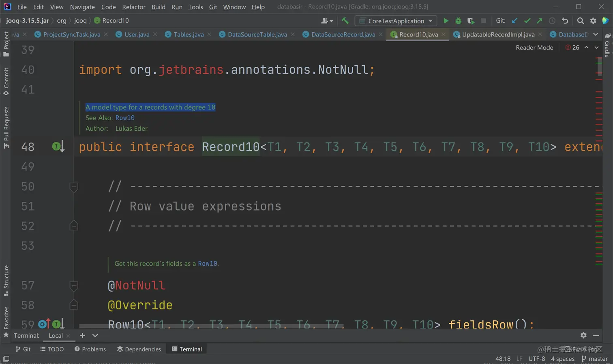
Task: Follow the Row10 See Also link
Action: [x=125, y=118]
